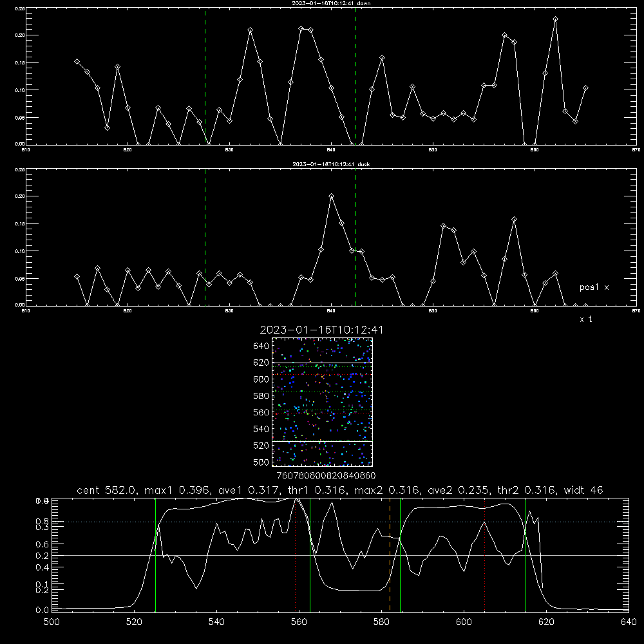Image resolution: width=644 pixels, height=644 pixels.
Task: Click the left green dashed line in the dawn plot
Action: (x=205, y=76)
